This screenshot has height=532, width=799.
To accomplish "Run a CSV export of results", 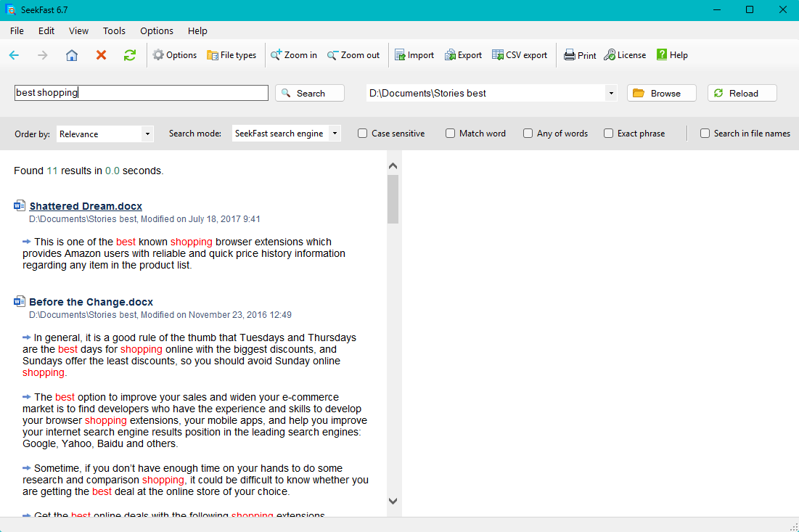I will [x=520, y=54].
